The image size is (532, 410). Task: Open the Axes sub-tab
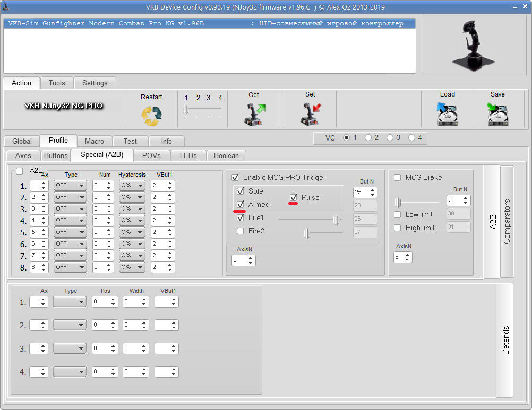click(x=23, y=155)
